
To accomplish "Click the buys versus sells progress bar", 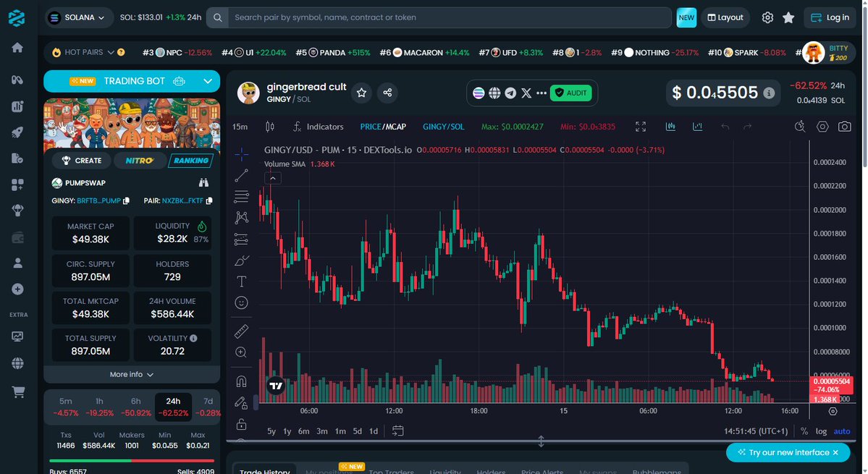I will pos(132,460).
